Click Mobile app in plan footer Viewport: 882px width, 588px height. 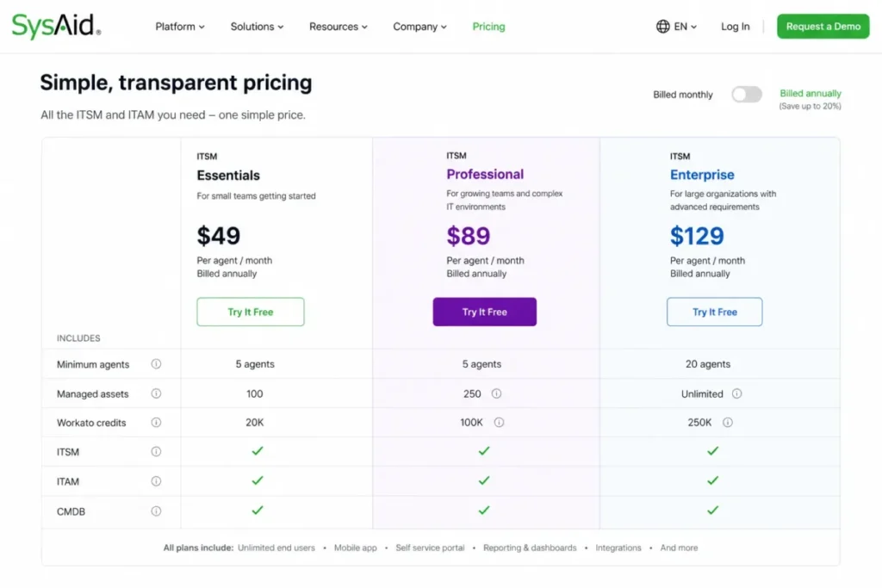coord(356,548)
